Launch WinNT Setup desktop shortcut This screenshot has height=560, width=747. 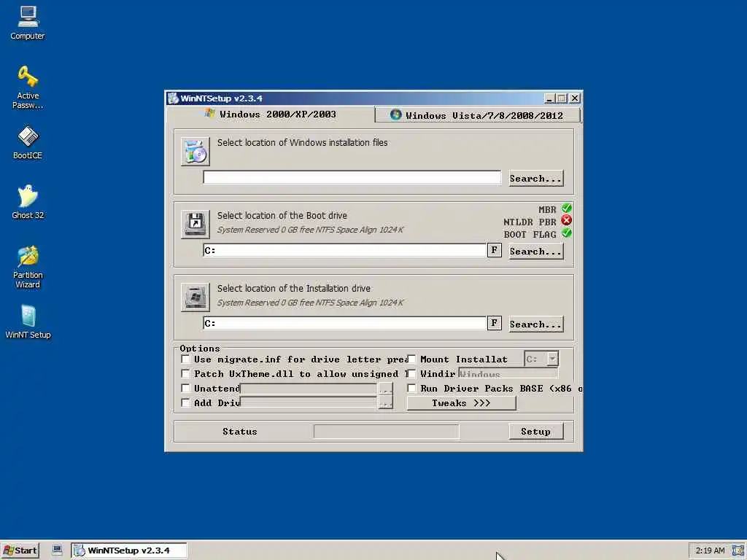pyautogui.click(x=28, y=322)
